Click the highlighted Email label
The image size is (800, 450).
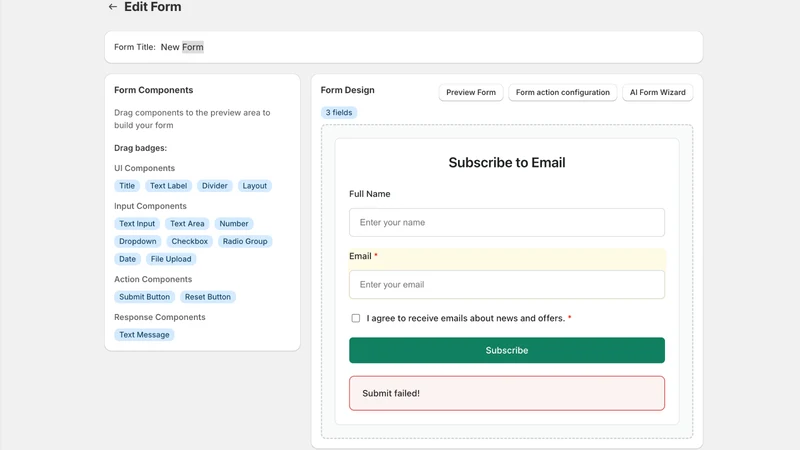pos(360,256)
